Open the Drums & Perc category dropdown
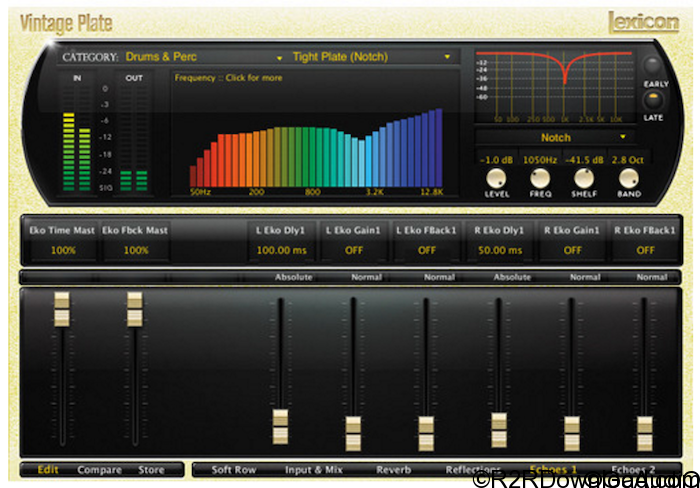 (204, 57)
